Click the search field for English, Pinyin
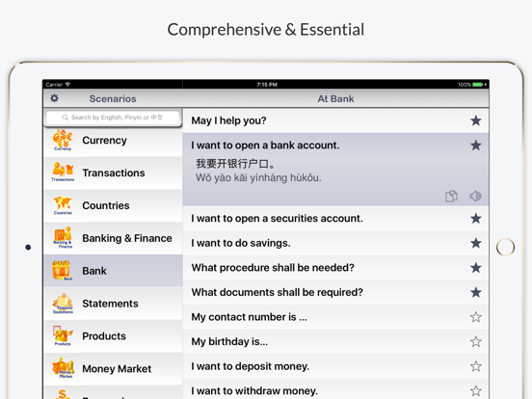 coord(113,118)
